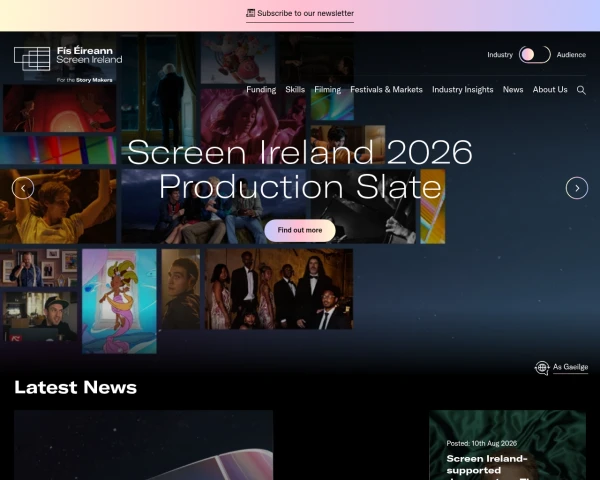The image size is (600, 480).
Task: Click the Latest News heading
Action: [x=75, y=387]
